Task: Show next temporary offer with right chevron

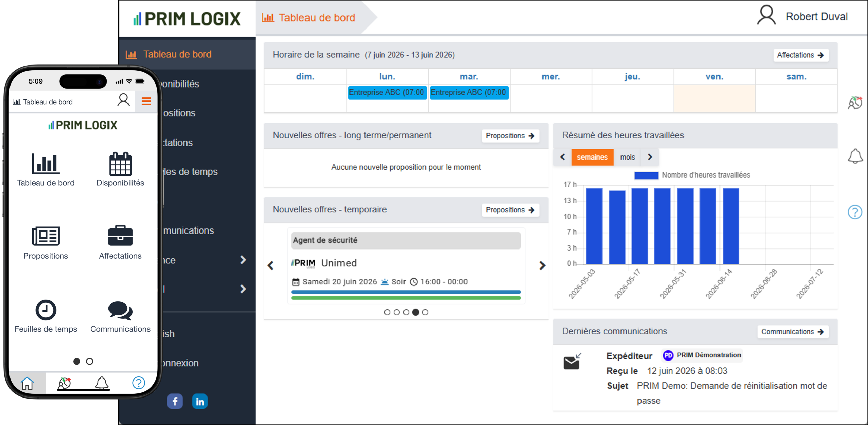Action: [x=542, y=265]
